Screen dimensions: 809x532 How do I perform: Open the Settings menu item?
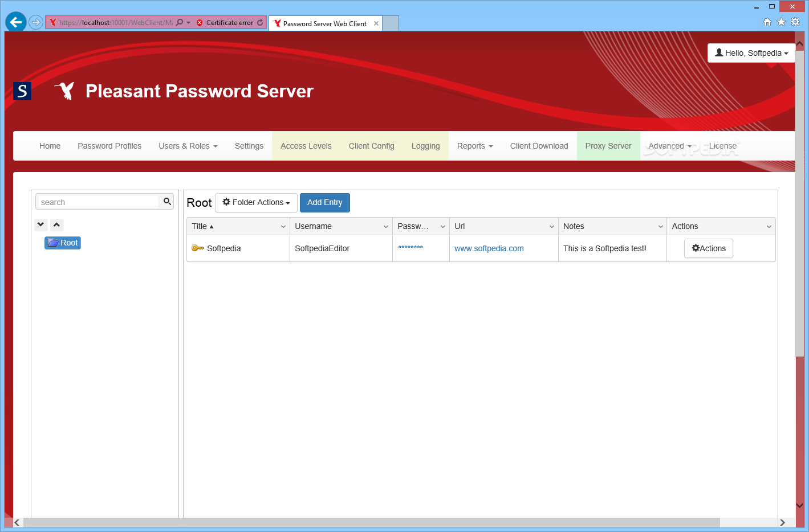tap(249, 146)
